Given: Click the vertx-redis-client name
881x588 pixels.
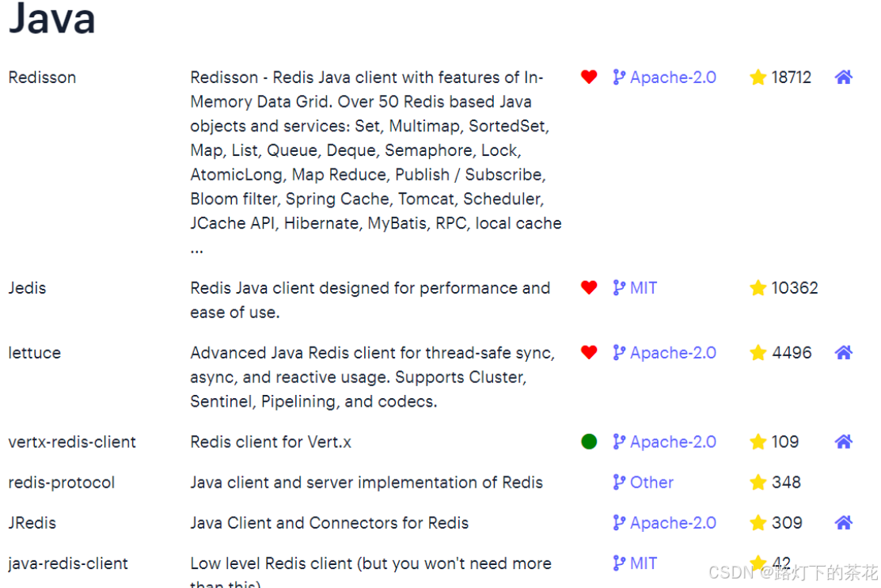Looking at the screenshot, I should tap(72, 442).
